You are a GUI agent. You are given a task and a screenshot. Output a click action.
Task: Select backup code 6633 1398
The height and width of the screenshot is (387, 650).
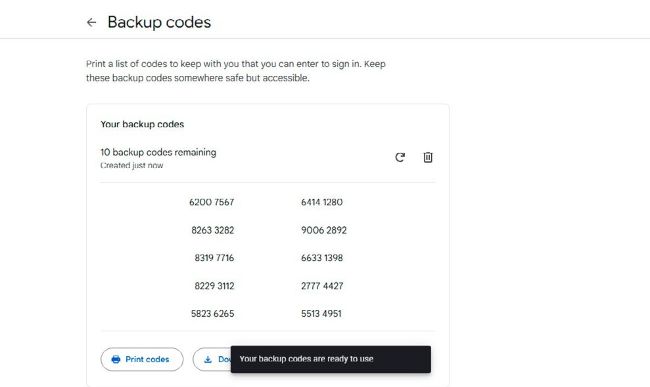pyautogui.click(x=322, y=258)
